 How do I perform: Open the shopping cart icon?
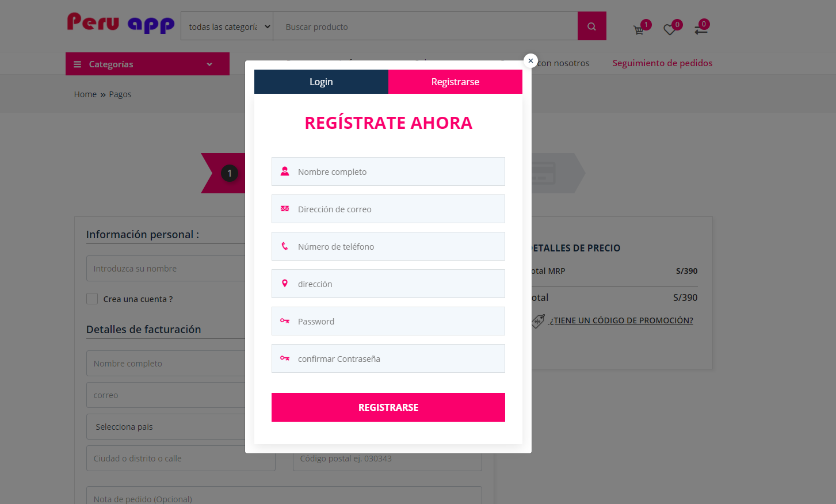[639, 30]
